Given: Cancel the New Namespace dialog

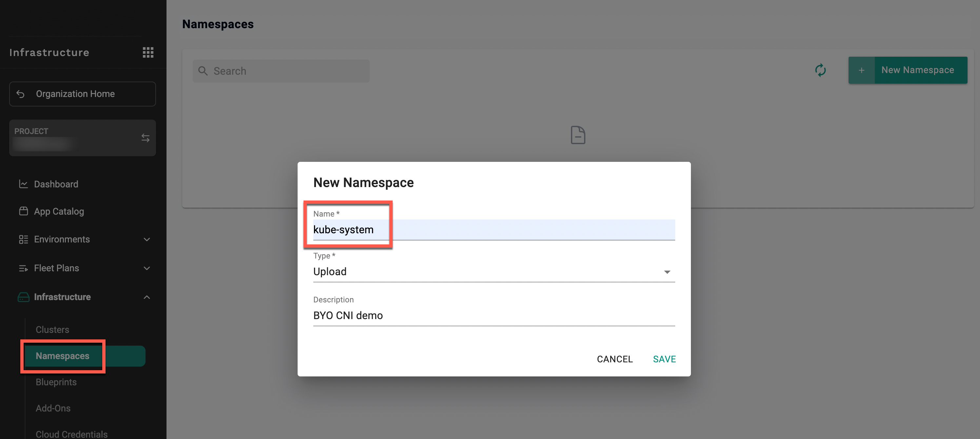Looking at the screenshot, I should pyautogui.click(x=615, y=359).
